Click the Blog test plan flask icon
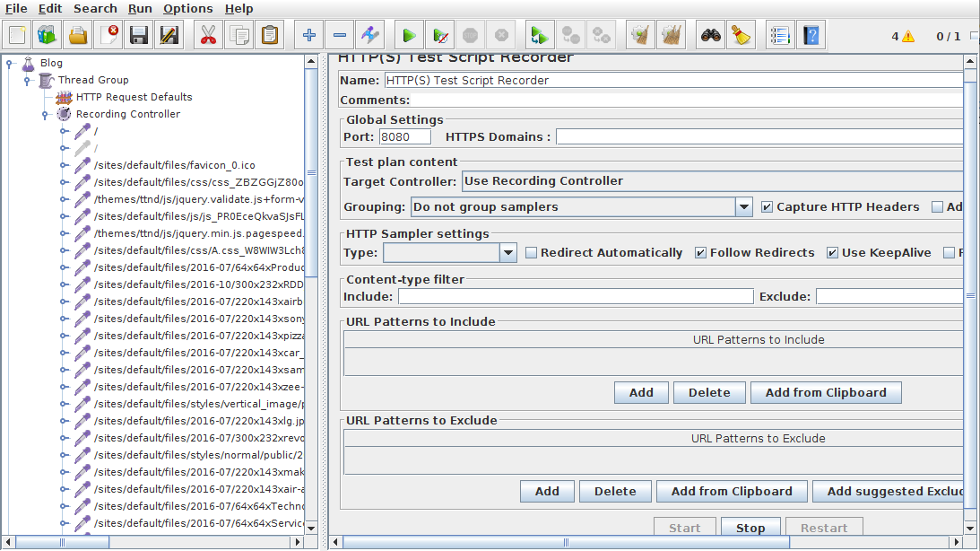The width and height of the screenshot is (980, 551). click(28, 63)
